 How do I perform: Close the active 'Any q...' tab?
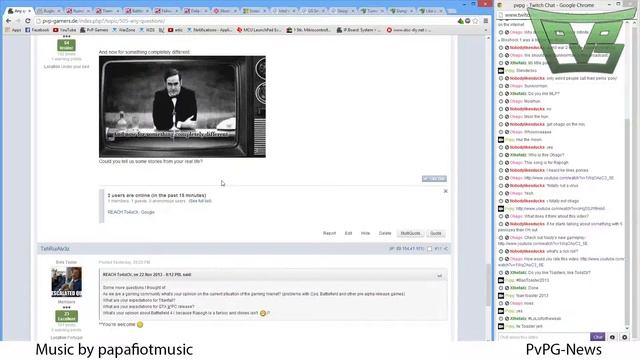click(x=30, y=11)
